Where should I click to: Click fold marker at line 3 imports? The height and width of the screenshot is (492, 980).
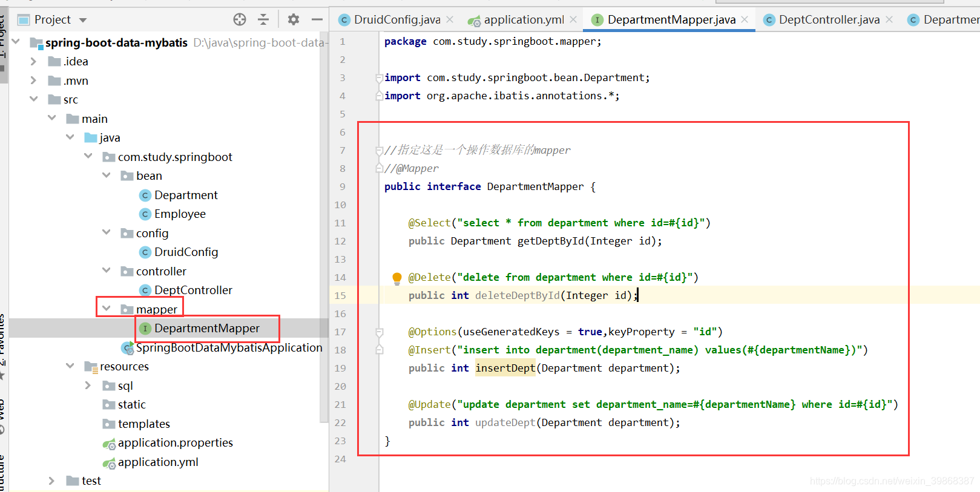379,78
